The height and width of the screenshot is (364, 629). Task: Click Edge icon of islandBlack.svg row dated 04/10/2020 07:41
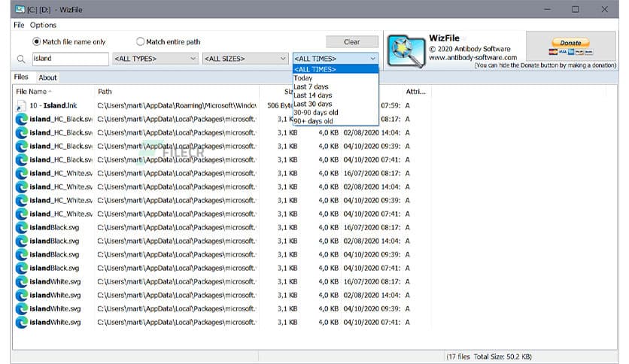(x=21, y=268)
